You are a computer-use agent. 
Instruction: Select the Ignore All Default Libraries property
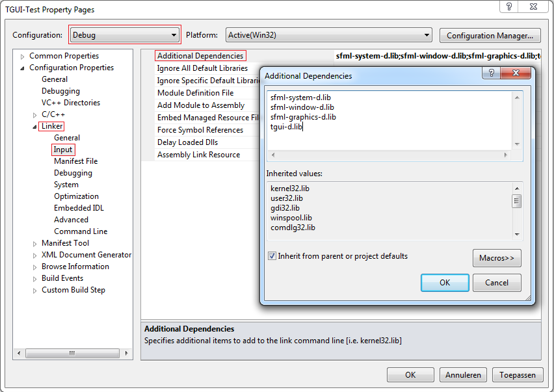(x=202, y=68)
